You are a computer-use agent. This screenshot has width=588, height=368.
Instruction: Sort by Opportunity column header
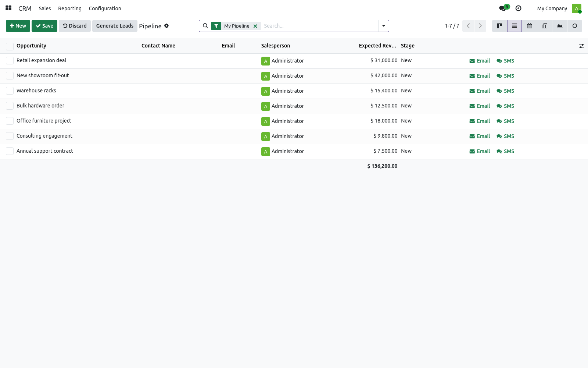tap(31, 46)
